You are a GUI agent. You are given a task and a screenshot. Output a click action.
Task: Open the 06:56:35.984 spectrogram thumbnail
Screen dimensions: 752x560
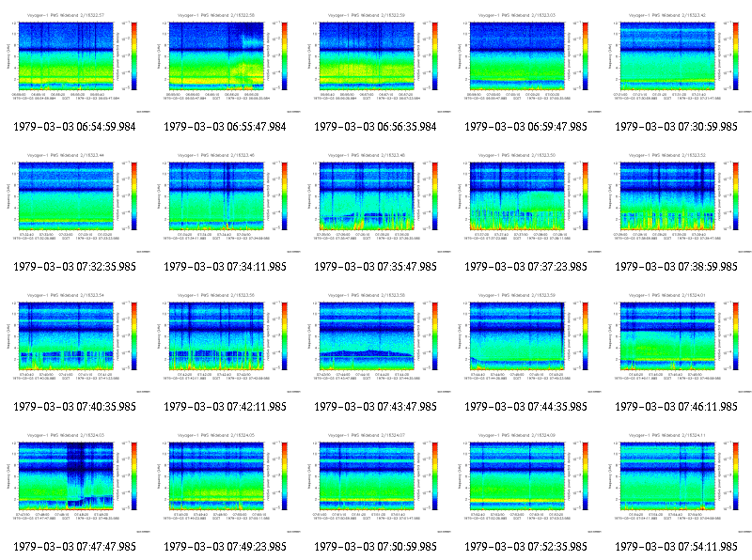tap(375, 62)
